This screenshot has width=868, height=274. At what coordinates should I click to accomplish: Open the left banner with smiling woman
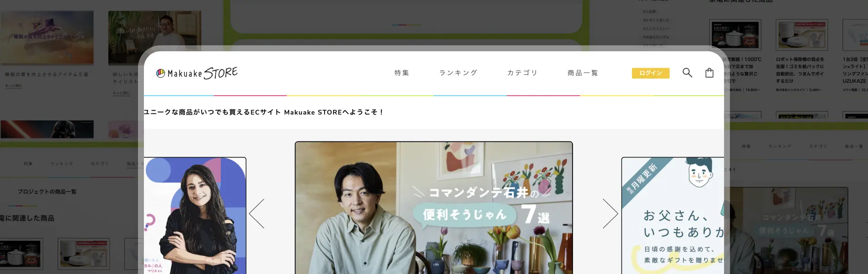[x=195, y=215]
